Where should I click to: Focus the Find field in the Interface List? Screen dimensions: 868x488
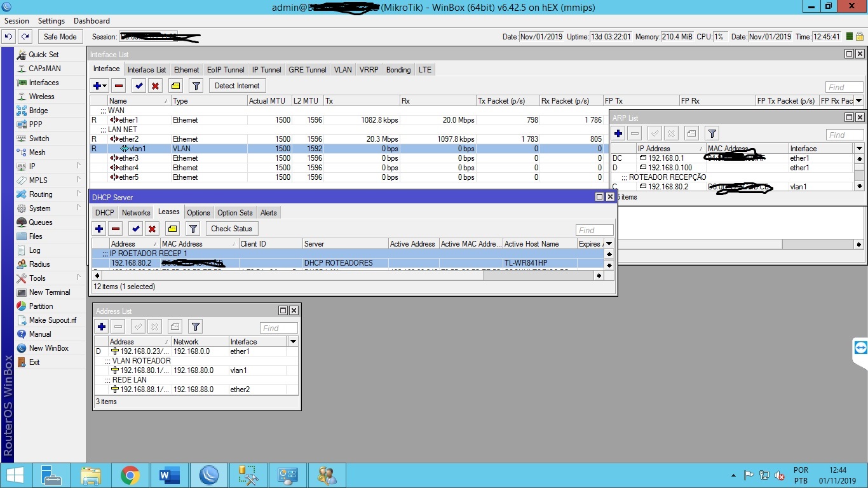point(844,87)
